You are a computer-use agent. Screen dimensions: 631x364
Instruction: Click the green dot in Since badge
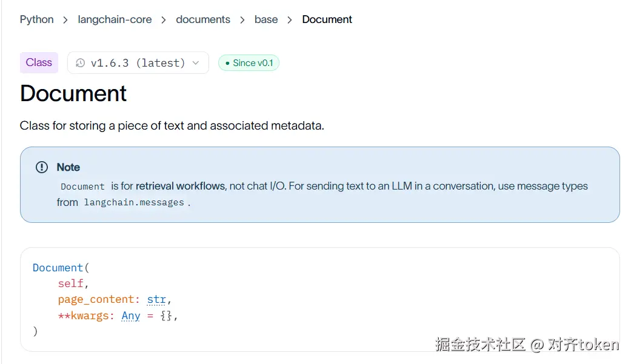pos(227,63)
